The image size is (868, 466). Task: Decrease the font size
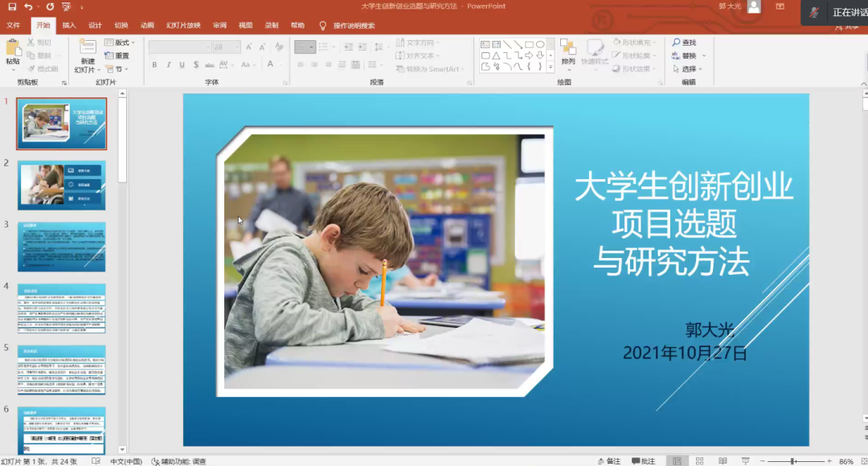[x=262, y=47]
